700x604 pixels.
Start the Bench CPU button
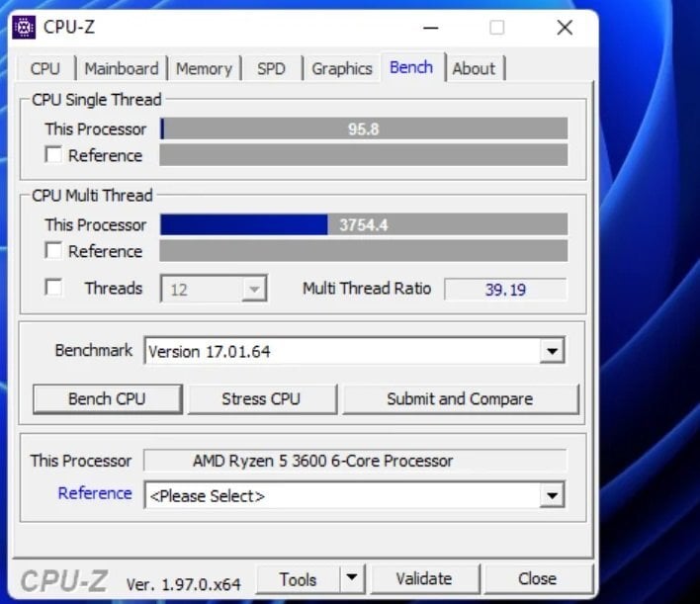pyautogui.click(x=107, y=398)
